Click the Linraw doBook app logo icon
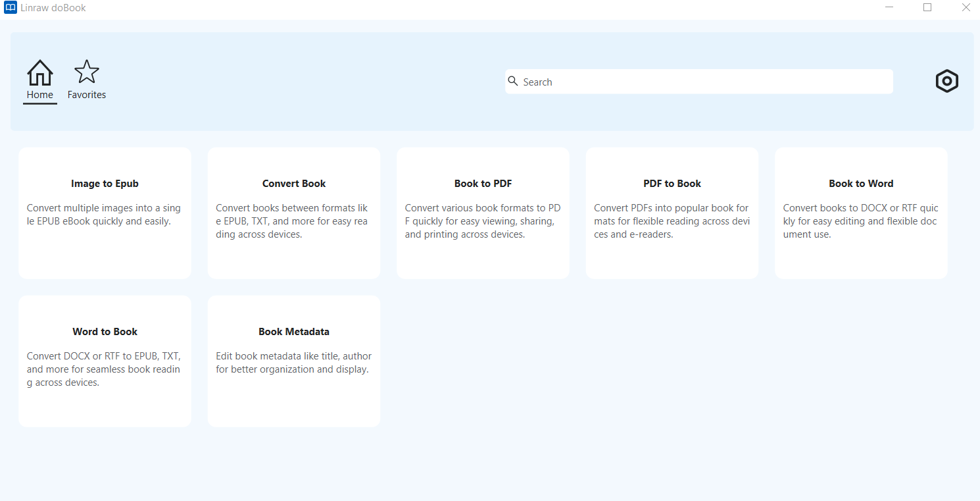980x501 pixels. 10,8
